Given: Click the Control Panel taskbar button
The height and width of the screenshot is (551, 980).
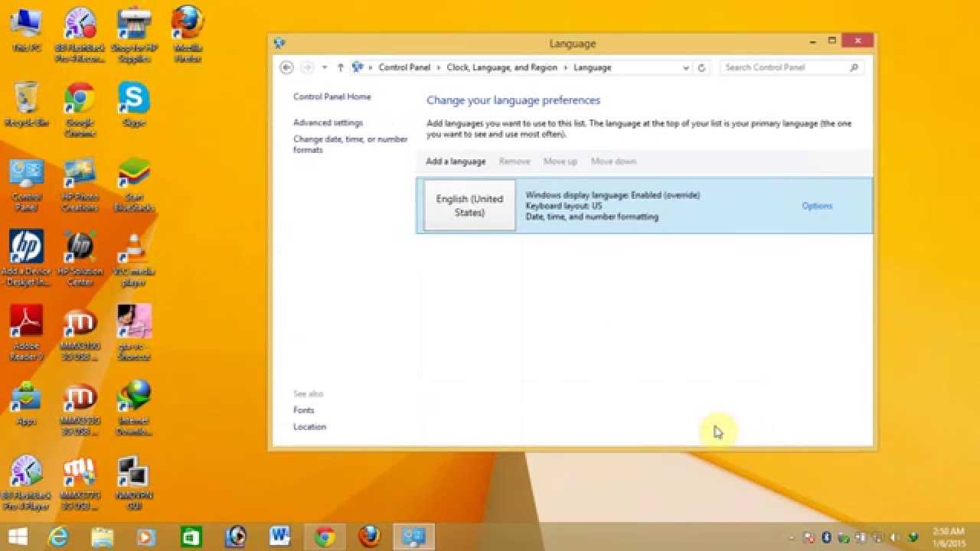Looking at the screenshot, I should [x=414, y=536].
